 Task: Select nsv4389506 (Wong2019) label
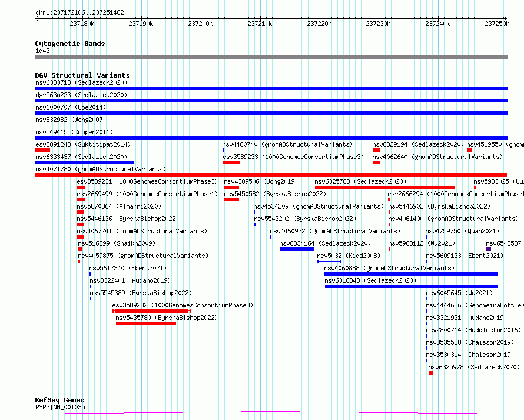click(261, 181)
